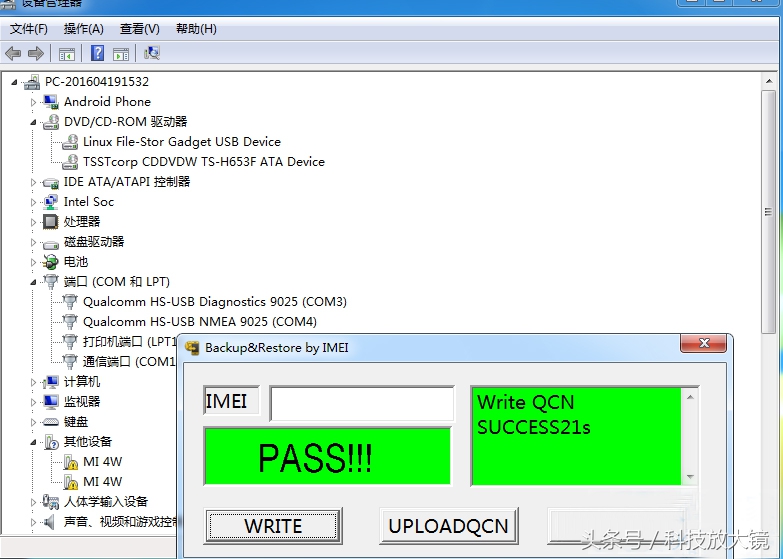Expand the Android Phone node
The height and width of the screenshot is (559, 783).
pyautogui.click(x=33, y=102)
